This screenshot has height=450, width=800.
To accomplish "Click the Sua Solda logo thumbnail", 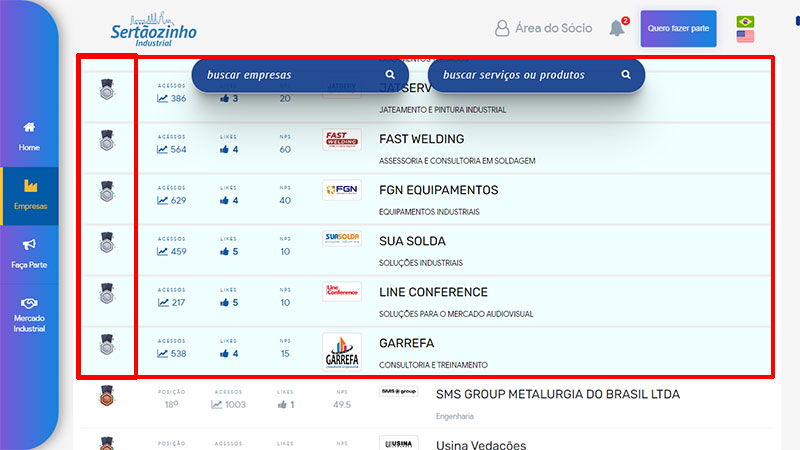I will tap(342, 238).
